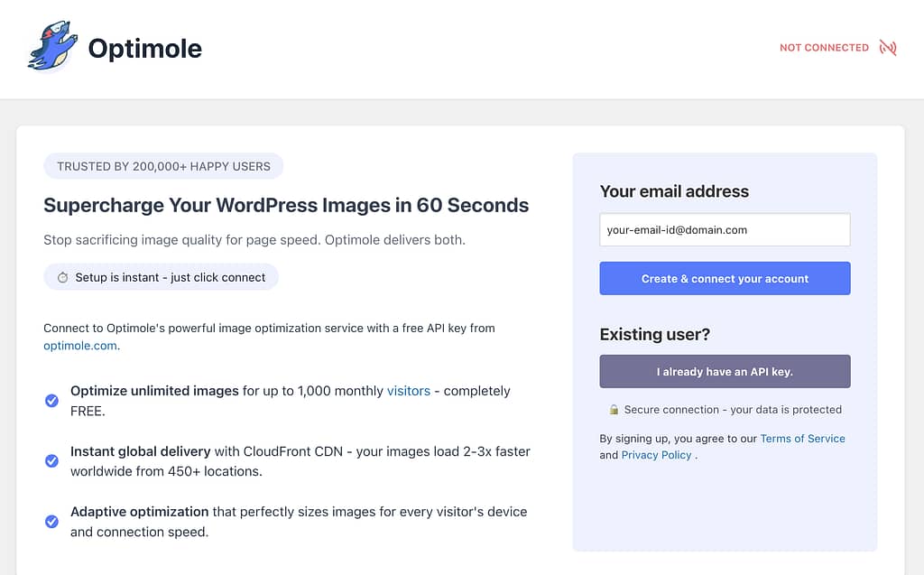924x575 pixels.
Task: Click the Your email address heading
Action: click(x=674, y=191)
